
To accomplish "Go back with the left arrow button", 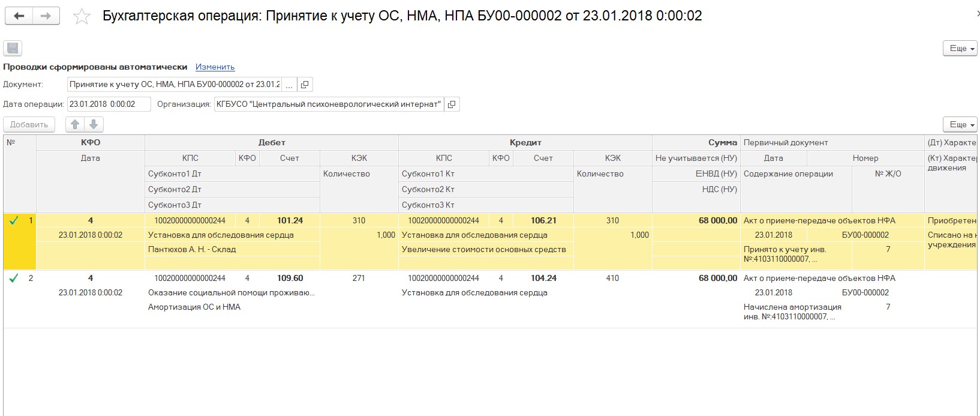I will pyautogui.click(x=19, y=16).
